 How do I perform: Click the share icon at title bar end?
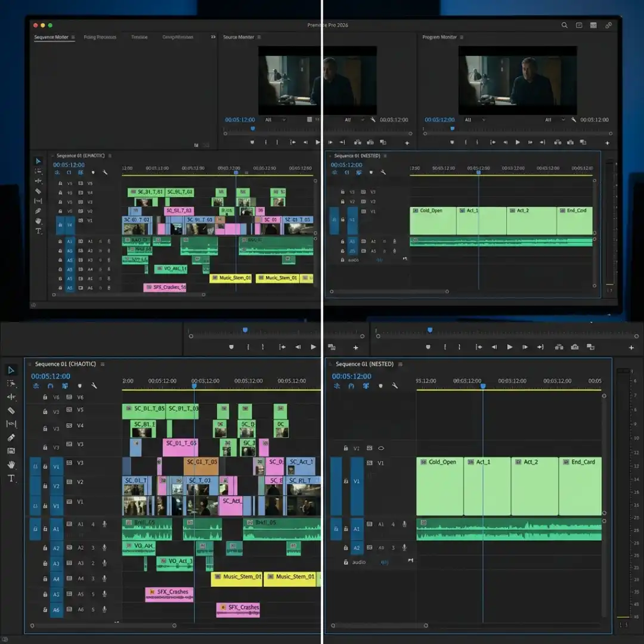[x=608, y=25]
